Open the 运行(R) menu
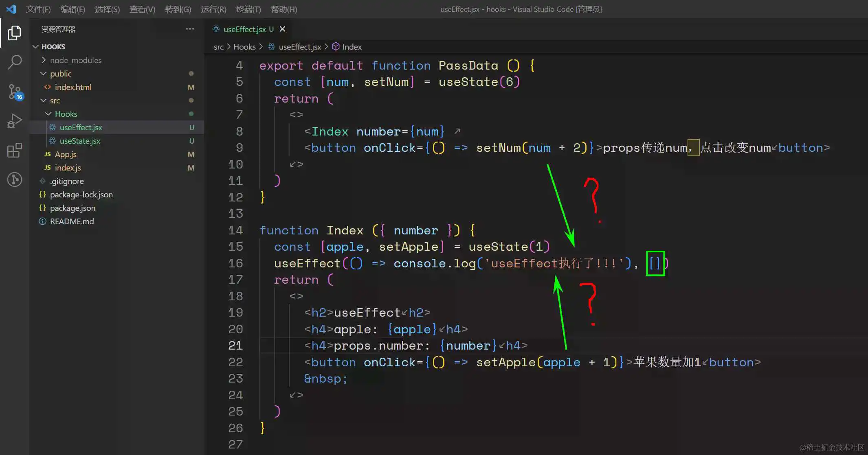 coord(213,9)
